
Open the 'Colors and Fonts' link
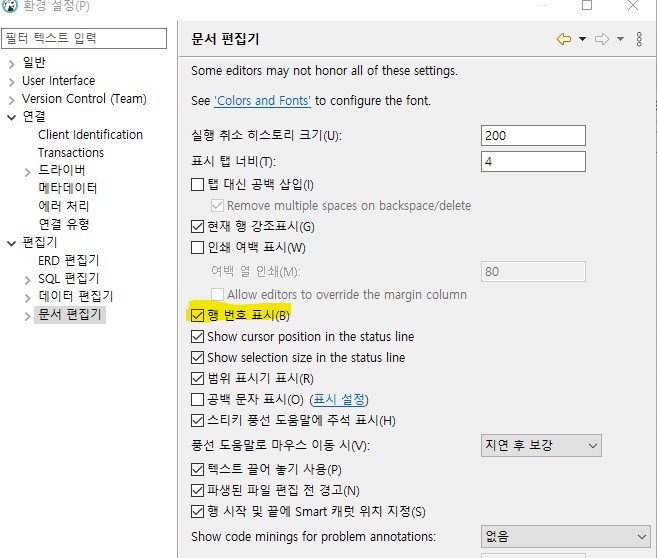[262, 101]
